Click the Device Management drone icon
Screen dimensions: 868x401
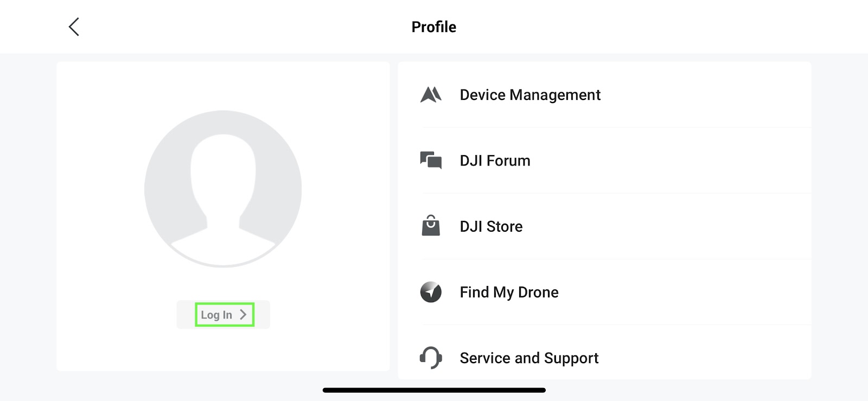tap(431, 95)
